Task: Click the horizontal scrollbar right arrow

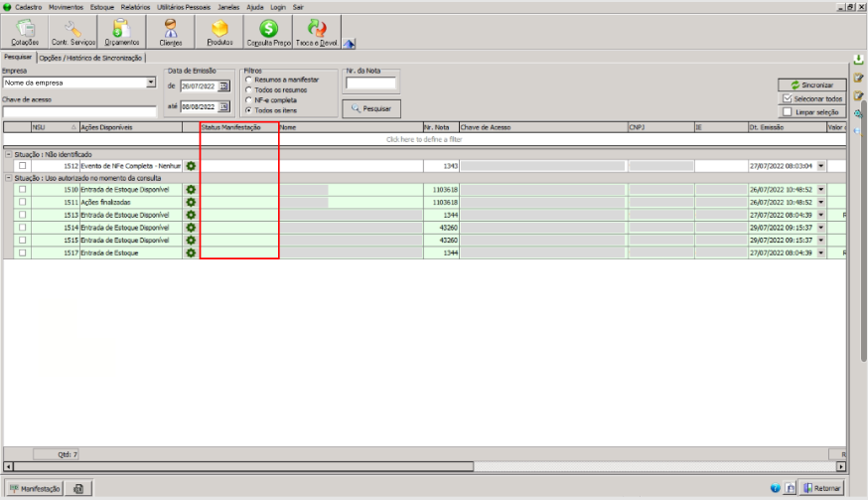Action: [841, 466]
